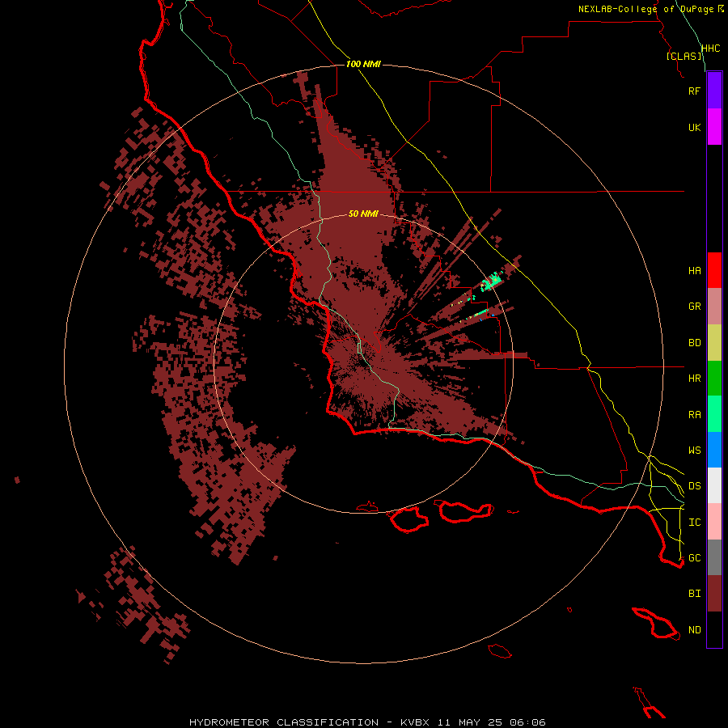
Task: Click the ND legend label
Action: (694, 629)
